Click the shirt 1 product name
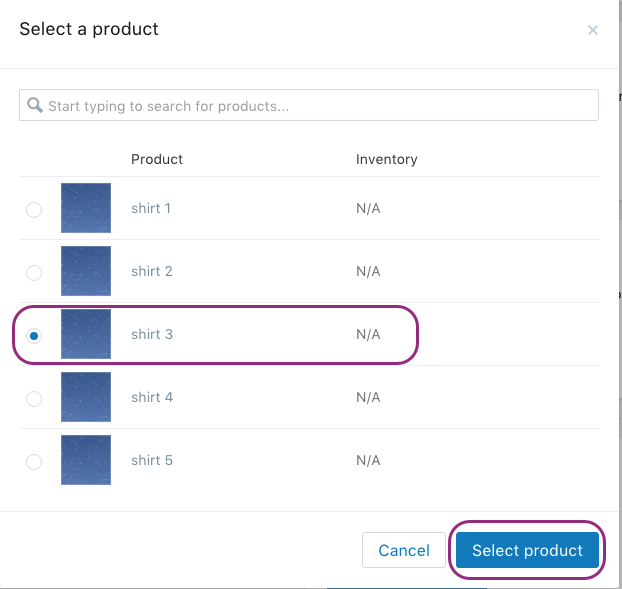The width and height of the screenshot is (622, 589). (151, 208)
